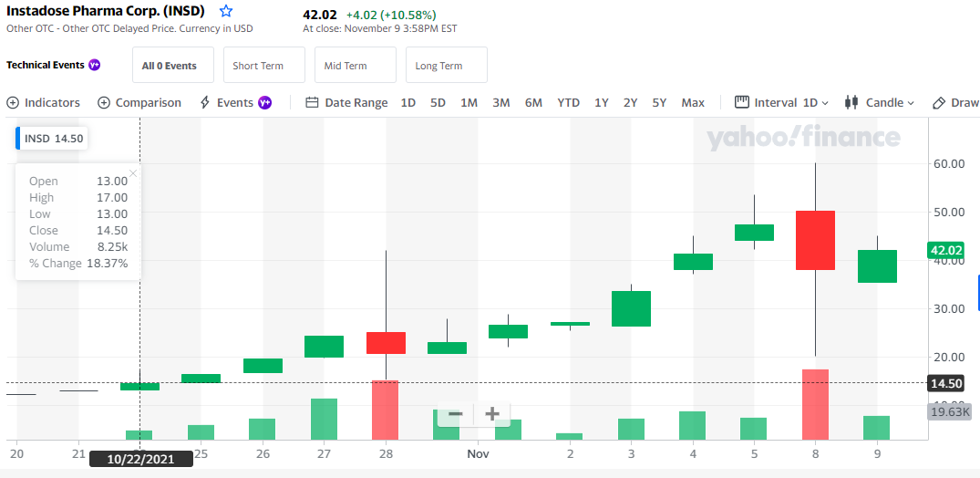Image resolution: width=980 pixels, height=478 pixels.
Task: Click the red volume bar on 8
Action: click(815, 405)
